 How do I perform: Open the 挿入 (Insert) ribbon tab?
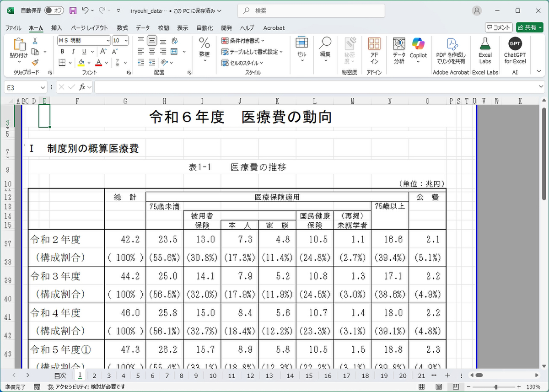57,28
